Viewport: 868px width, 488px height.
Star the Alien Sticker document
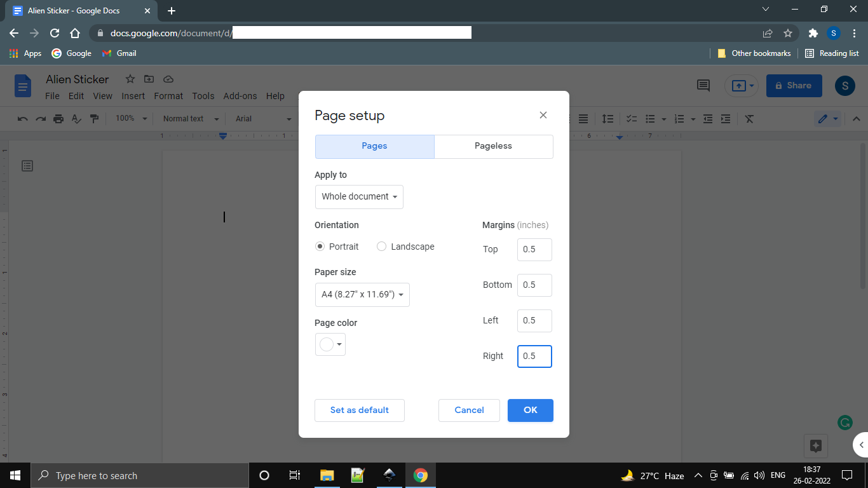click(x=130, y=79)
